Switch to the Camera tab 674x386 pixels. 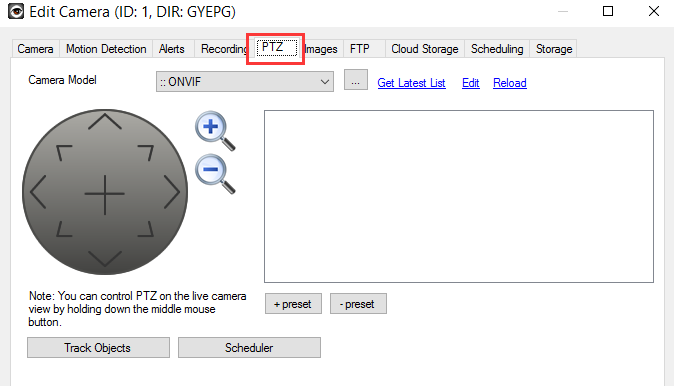35,49
